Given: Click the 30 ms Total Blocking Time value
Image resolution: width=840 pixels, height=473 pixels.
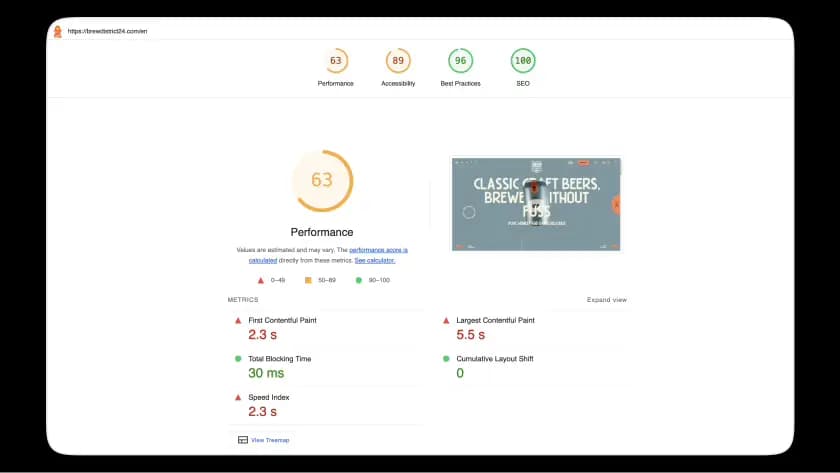Looking at the screenshot, I should [266, 373].
